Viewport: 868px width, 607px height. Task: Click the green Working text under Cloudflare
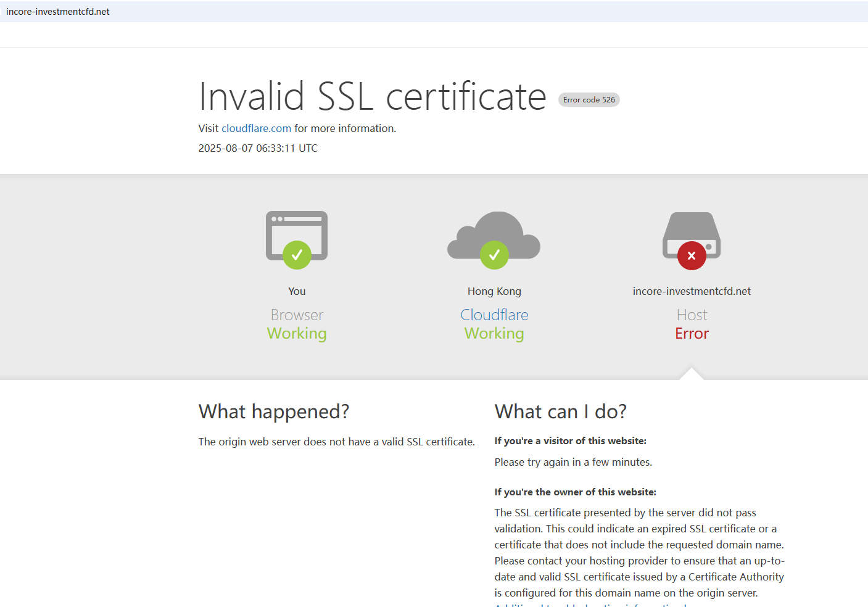coord(494,334)
